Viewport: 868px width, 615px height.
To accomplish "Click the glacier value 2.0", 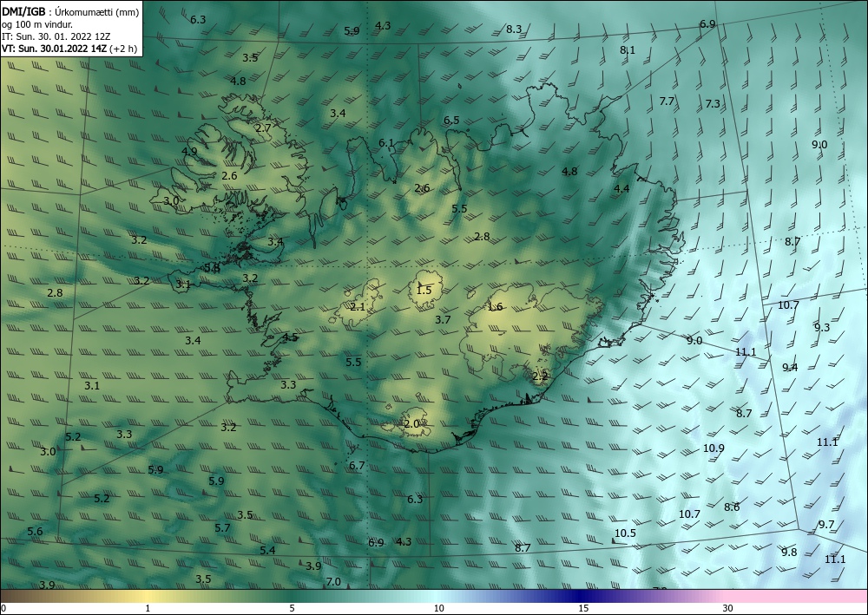I will click(411, 424).
